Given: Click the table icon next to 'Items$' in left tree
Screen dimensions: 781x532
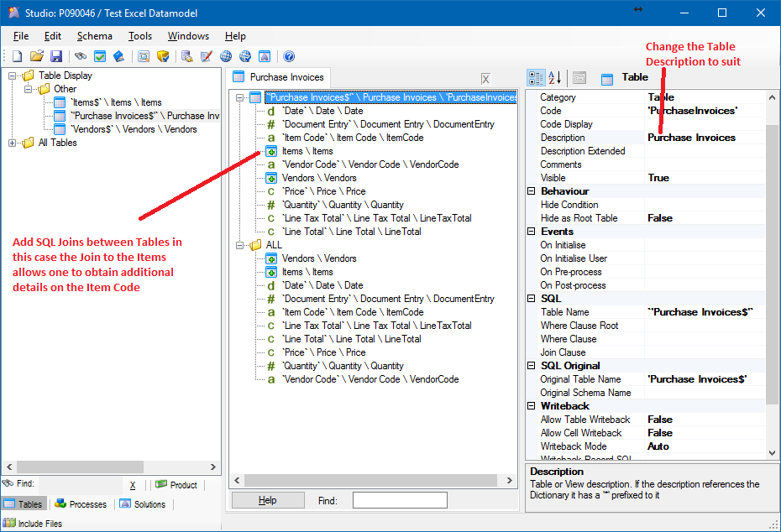Looking at the screenshot, I should click(60, 102).
